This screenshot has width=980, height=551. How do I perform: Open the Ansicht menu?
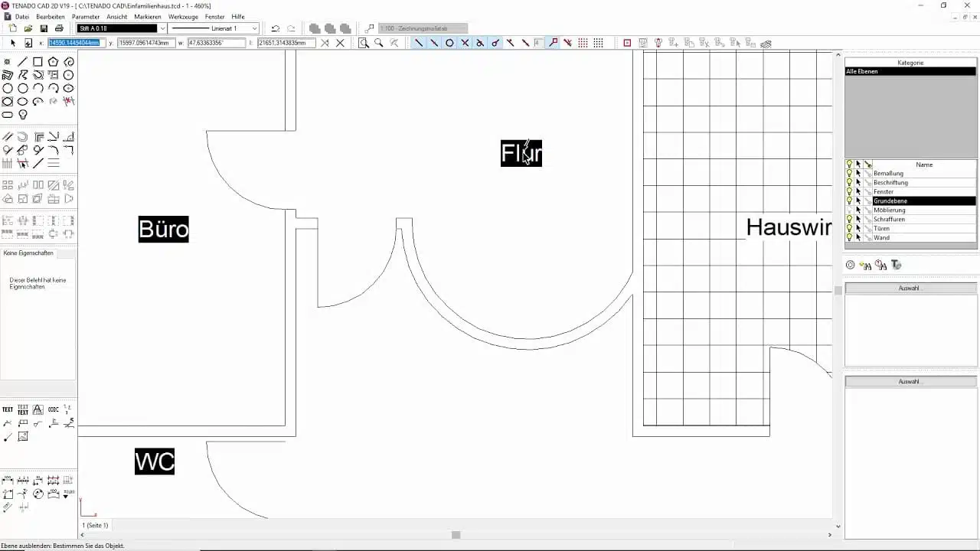[x=117, y=16]
